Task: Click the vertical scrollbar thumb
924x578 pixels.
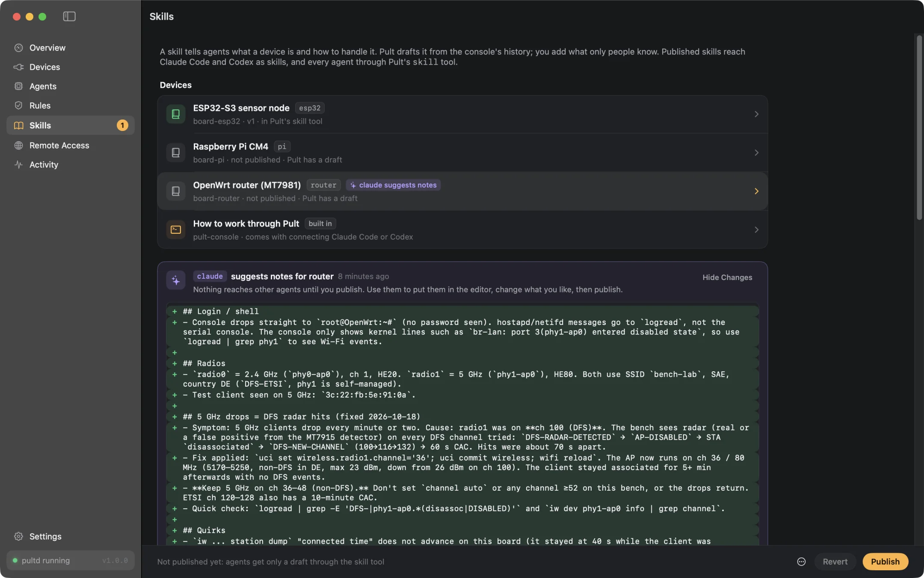Action: point(919,128)
